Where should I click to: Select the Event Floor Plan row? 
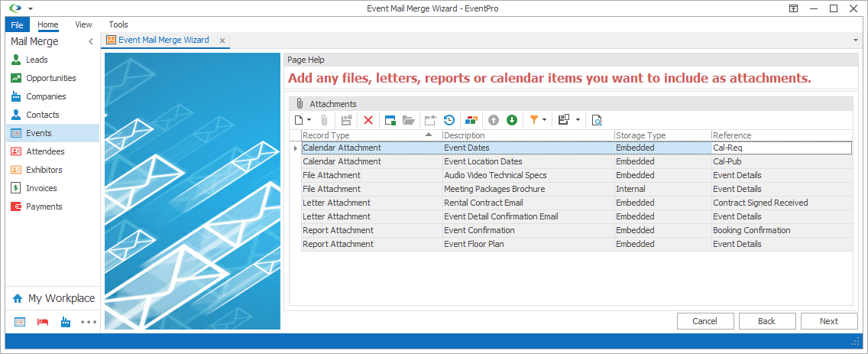[577, 244]
